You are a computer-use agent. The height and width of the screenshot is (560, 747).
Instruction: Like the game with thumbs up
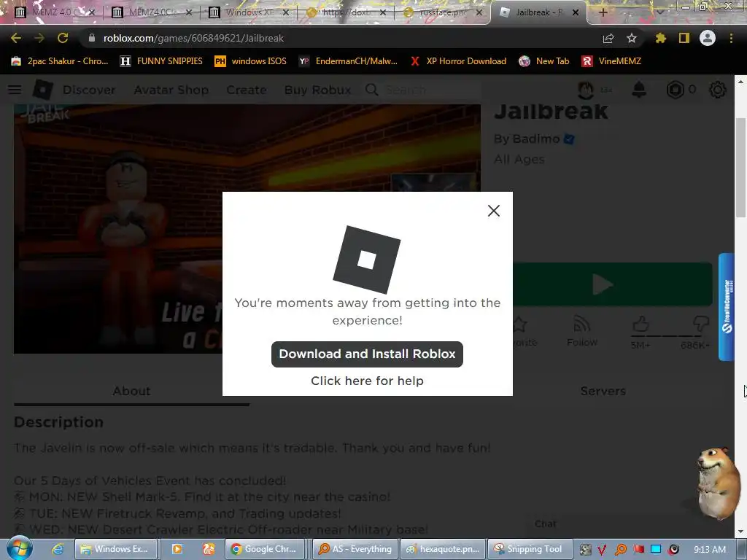click(x=640, y=324)
